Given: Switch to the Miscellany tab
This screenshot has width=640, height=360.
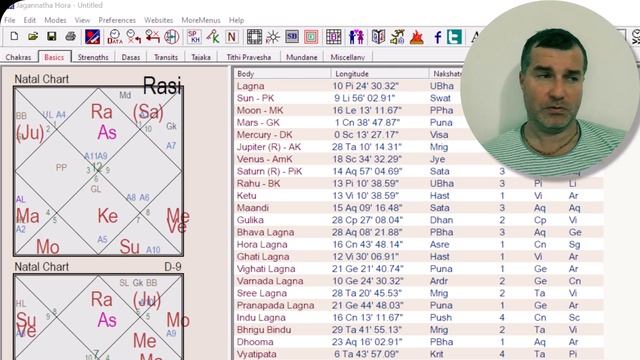Looking at the screenshot, I should point(347,57).
